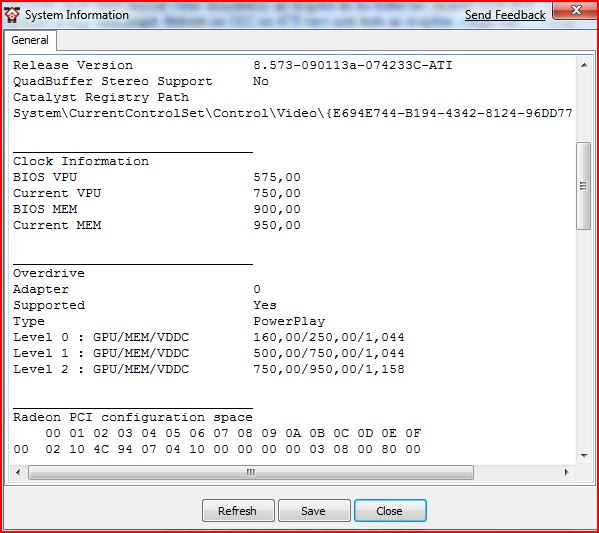Click the Level 2 value 750,00/950,00/1,158
This screenshot has height=533, width=599.
[x=329, y=369]
